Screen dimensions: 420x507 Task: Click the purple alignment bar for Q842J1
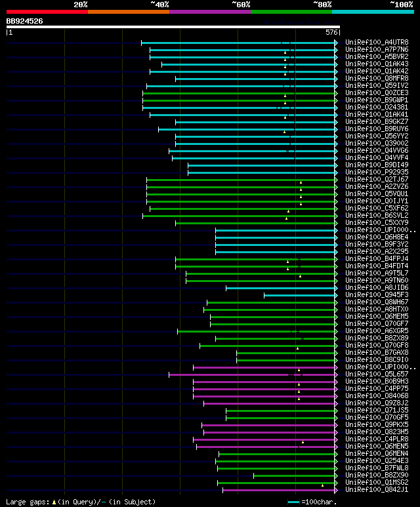[279, 490]
